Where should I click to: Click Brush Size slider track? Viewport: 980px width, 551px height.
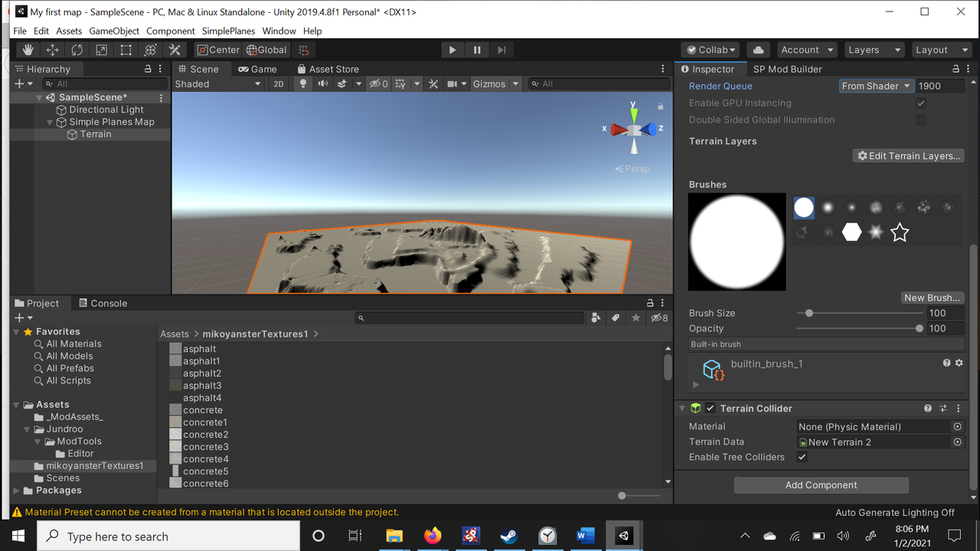click(x=860, y=313)
